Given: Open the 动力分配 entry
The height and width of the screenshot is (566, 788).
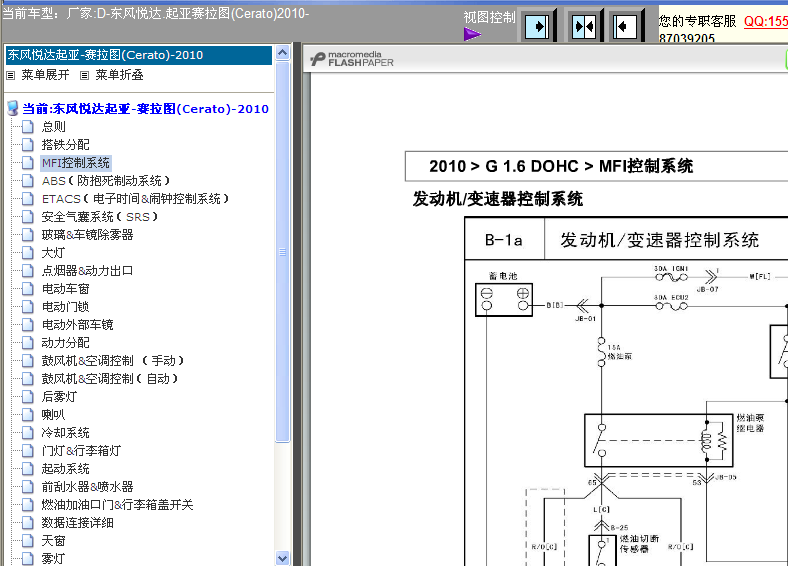Looking at the screenshot, I should tap(65, 343).
